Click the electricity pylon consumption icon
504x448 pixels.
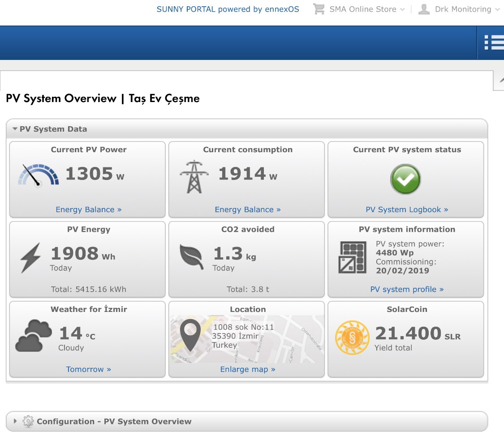pos(194,177)
